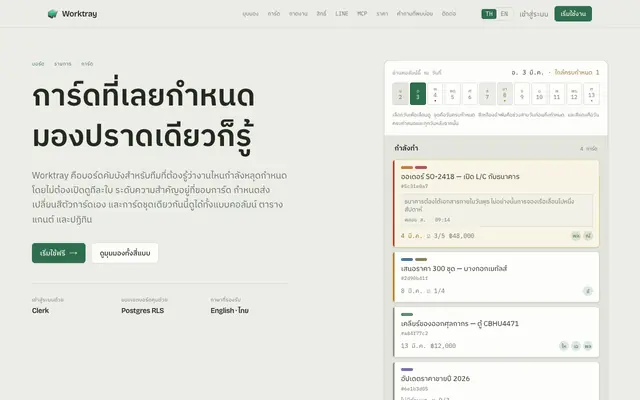Select day 4 with the red dot
640x400 pixels.
[435, 94]
